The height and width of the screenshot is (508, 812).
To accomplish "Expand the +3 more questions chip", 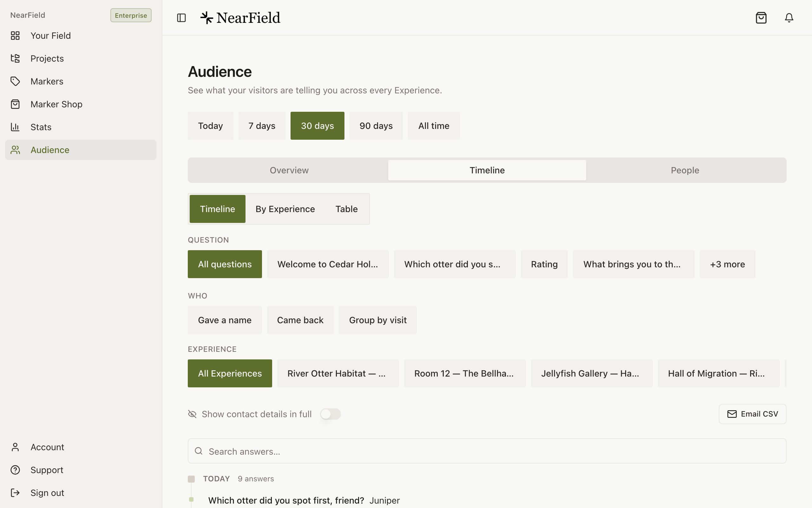I will (x=727, y=264).
